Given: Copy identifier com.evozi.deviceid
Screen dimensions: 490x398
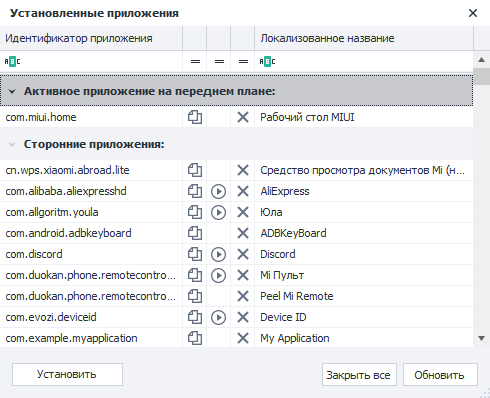Looking at the screenshot, I should pyautogui.click(x=195, y=317).
